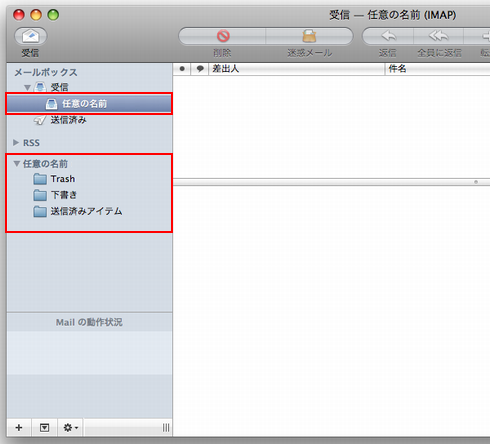Sort by unread status dot column
Viewport: 490px width, 444px height.
[182, 69]
